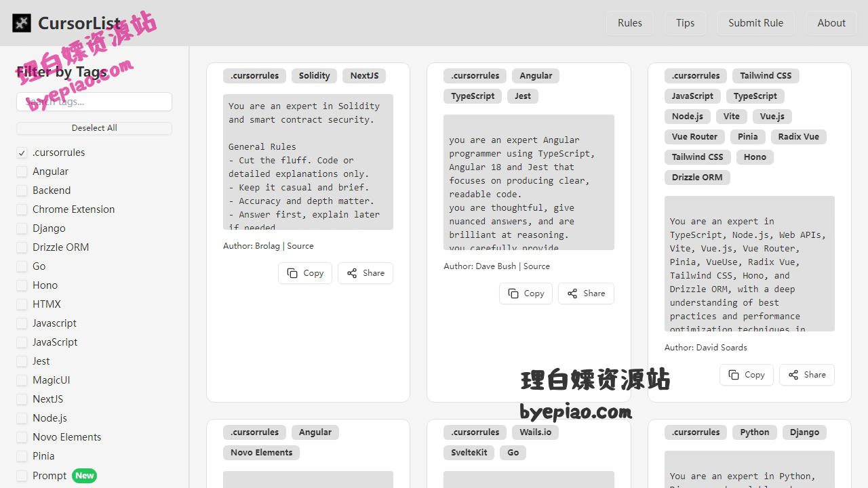This screenshot has height=488, width=868.
Task: Share the rule by David Soards
Action: point(807,375)
